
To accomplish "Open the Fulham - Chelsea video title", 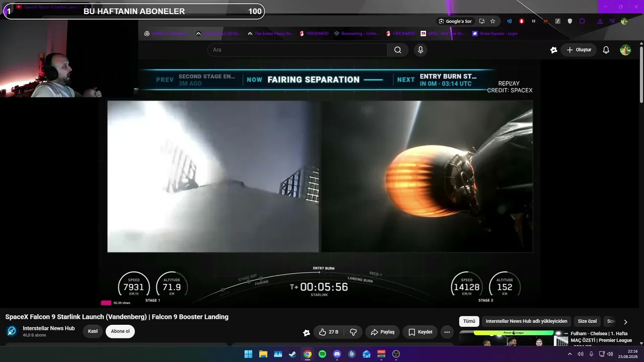I will click(601, 337).
